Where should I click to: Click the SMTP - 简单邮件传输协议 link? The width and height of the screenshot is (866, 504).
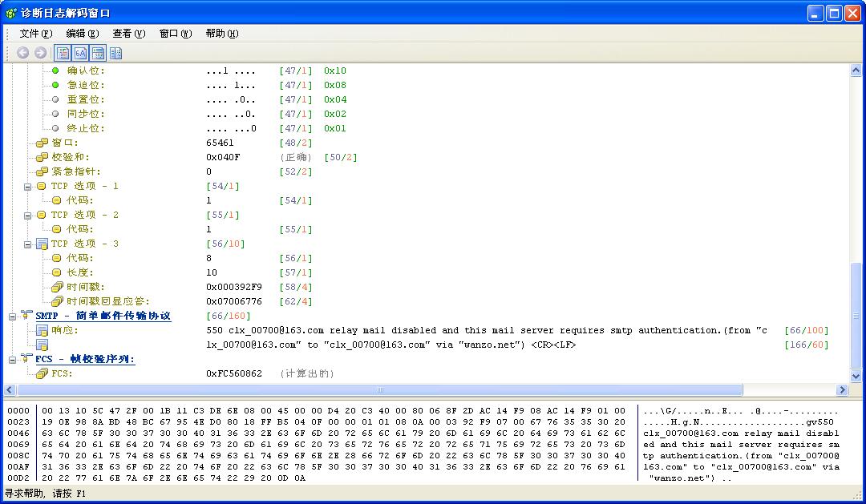pyautogui.click(x=103, y=316)
